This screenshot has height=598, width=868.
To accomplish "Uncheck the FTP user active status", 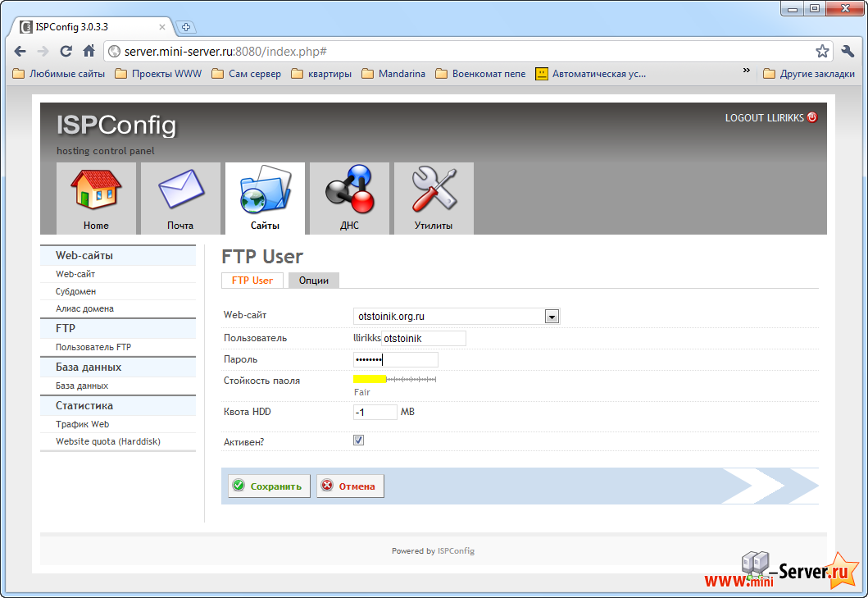I will (358, 440).
